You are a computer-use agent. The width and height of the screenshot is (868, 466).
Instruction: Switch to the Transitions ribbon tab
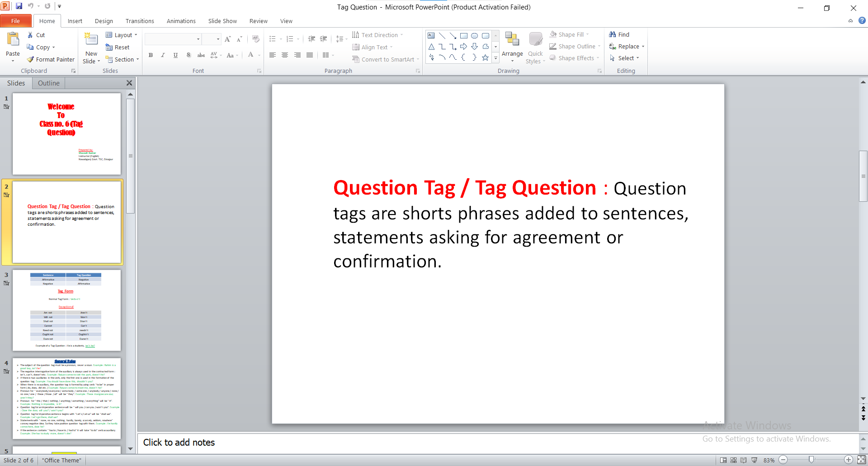pyautogui.click(x=140, y=21)
